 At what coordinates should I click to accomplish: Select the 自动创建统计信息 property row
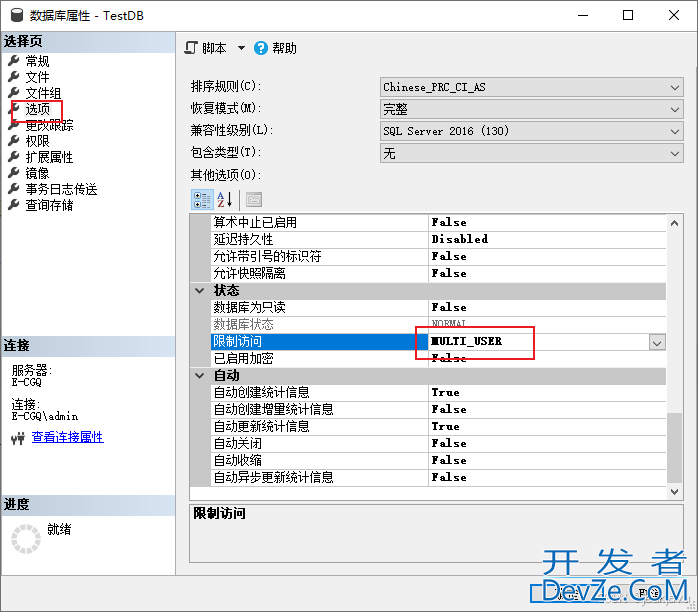[438, 393]
